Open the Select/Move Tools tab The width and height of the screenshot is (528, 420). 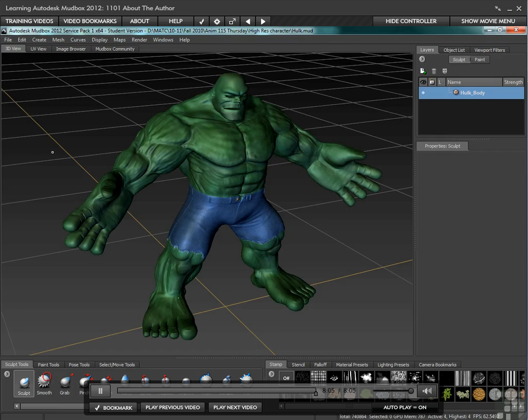(x=117, y=365)
